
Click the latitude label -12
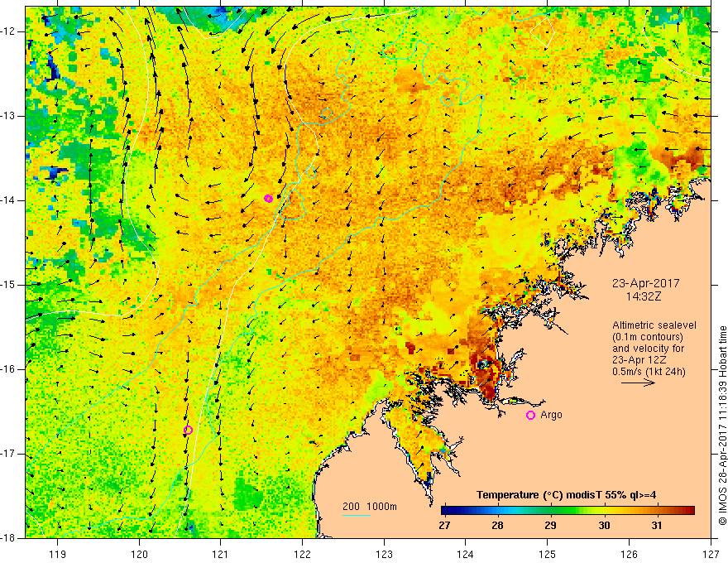click(8, 31)
